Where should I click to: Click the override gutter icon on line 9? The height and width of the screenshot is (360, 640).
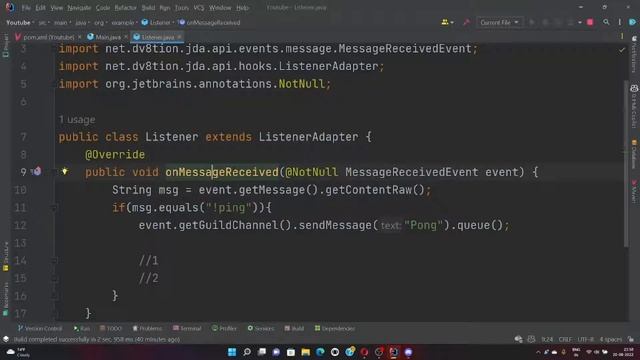tap(36, 171)
